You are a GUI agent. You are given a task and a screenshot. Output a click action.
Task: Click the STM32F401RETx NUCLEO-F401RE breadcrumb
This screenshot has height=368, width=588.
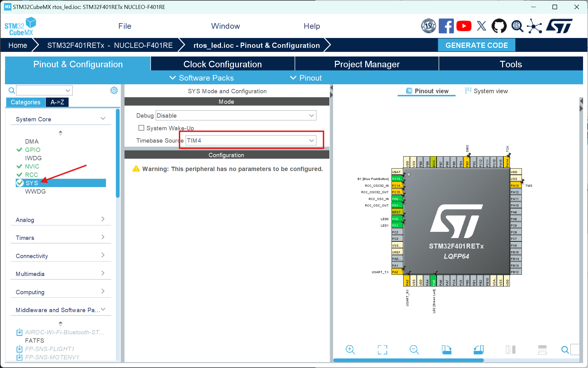[110, 45]
